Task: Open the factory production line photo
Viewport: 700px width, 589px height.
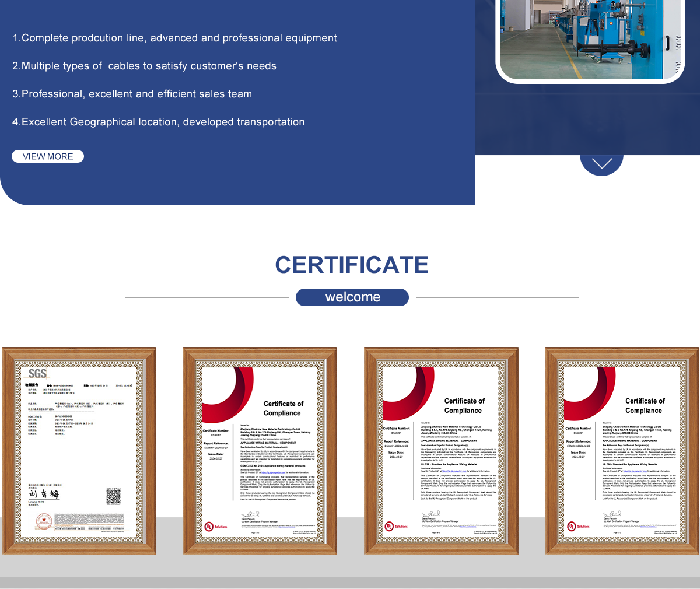Action: coord(590,40)
